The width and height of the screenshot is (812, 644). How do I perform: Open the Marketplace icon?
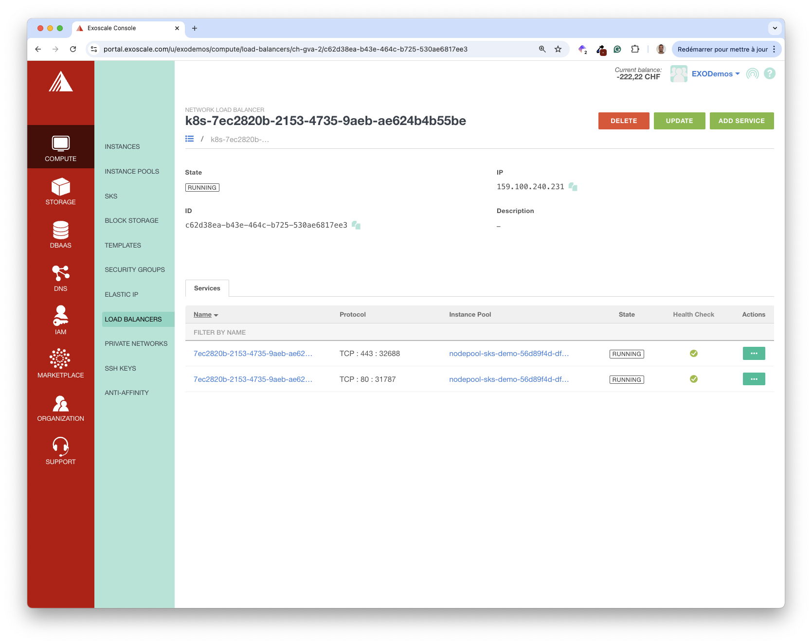(x=60, y=359)
